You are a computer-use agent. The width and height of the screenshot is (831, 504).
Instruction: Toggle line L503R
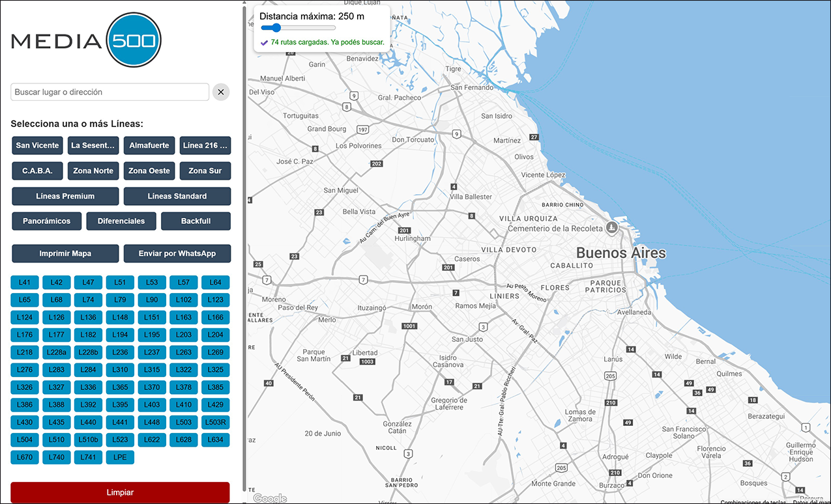tap(215, 422)
